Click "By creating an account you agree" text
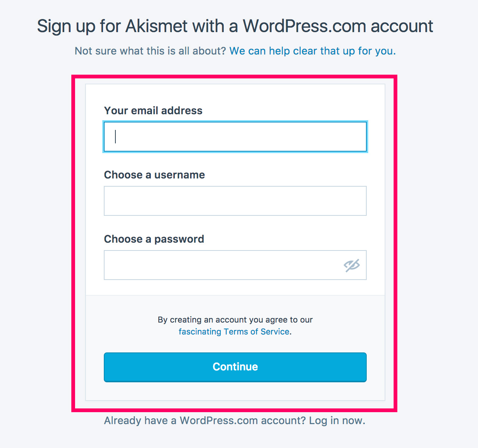This screenshot has height=448, width=478. click(235, 320)
